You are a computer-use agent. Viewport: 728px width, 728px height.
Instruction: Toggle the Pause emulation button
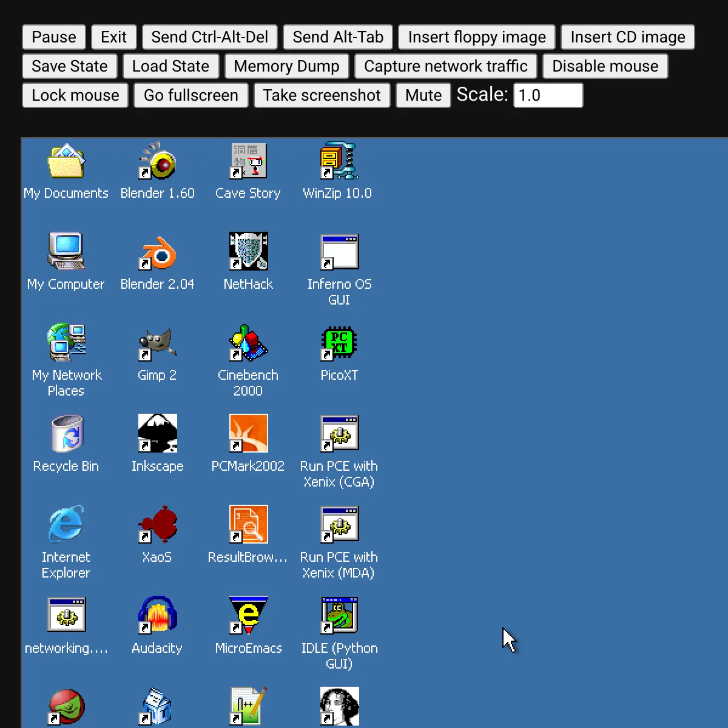[54, 37]
